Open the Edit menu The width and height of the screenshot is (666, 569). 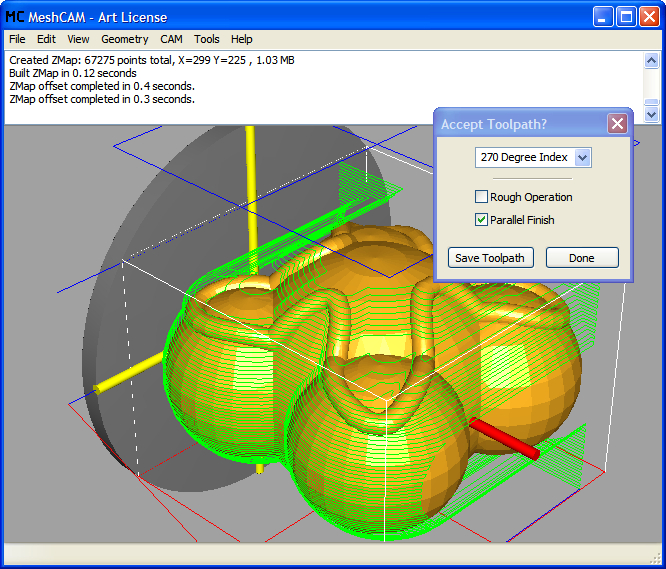pyautogui.click(x=46, y=39)
